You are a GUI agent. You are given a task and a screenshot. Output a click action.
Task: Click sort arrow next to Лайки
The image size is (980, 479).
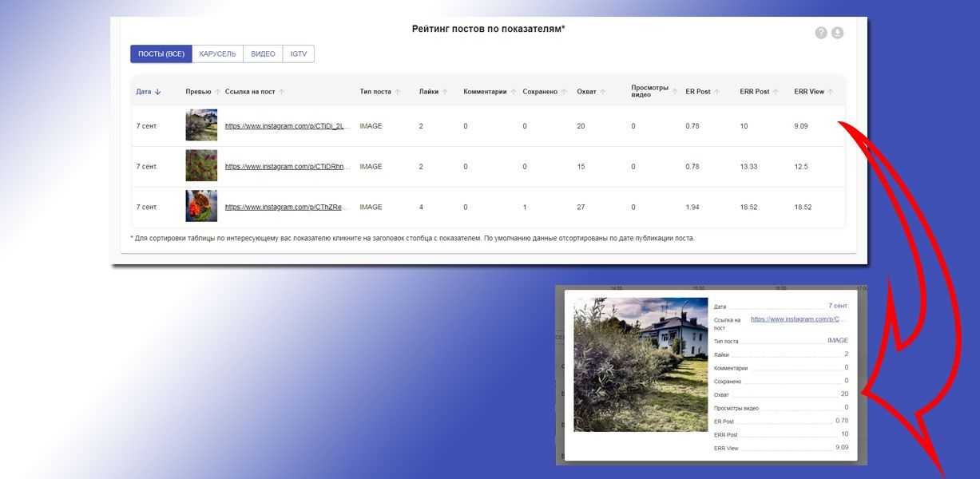[x=445, y=92]
